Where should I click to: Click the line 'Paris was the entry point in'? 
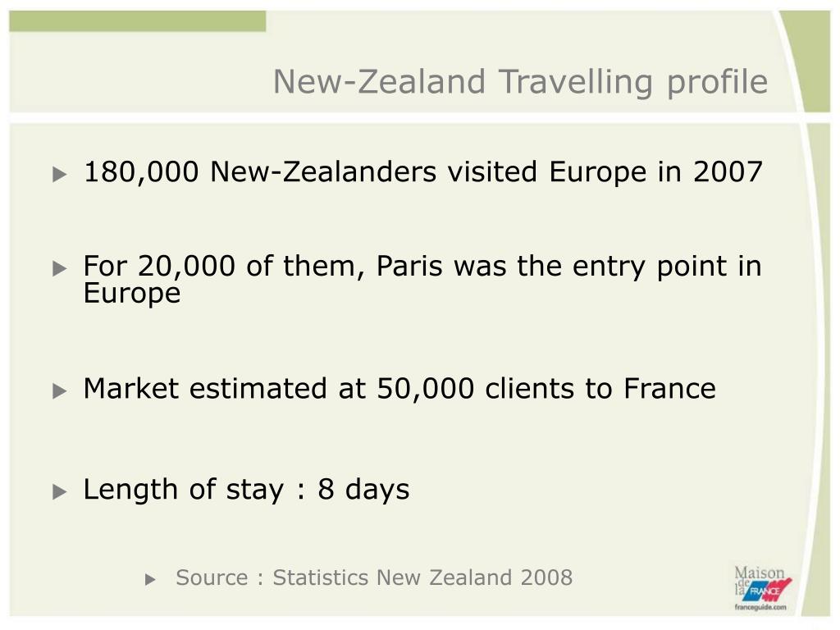(569, 267)
